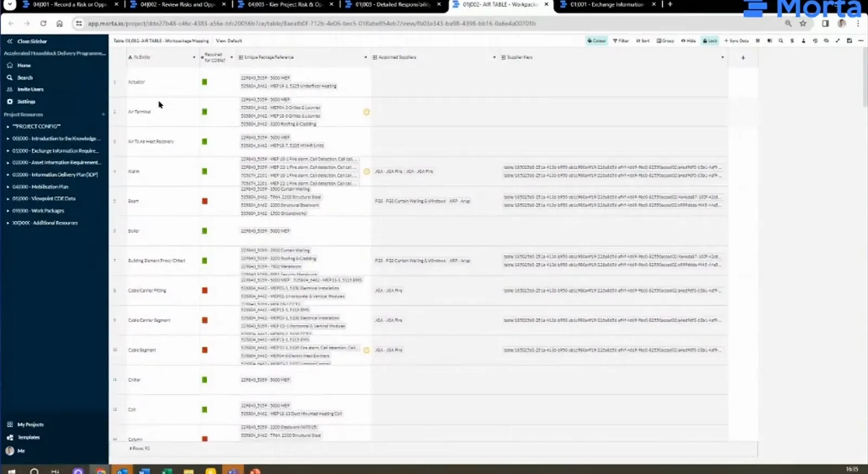Open Excel from the Windows taskbar

166,470
